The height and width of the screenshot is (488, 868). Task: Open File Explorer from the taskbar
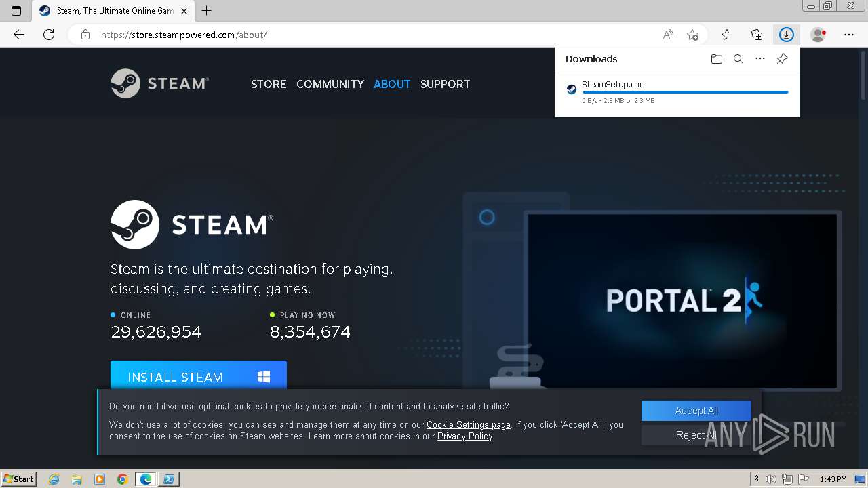(77, 479)
